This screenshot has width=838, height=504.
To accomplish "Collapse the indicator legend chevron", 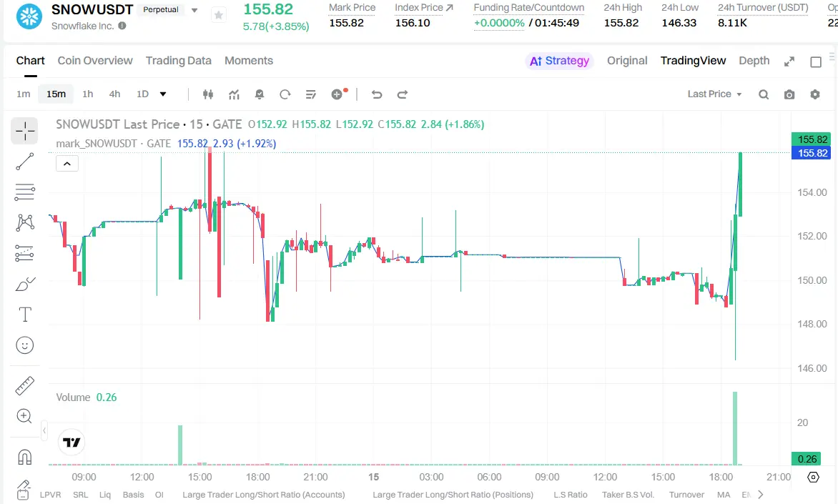I will tap(67, 164).
